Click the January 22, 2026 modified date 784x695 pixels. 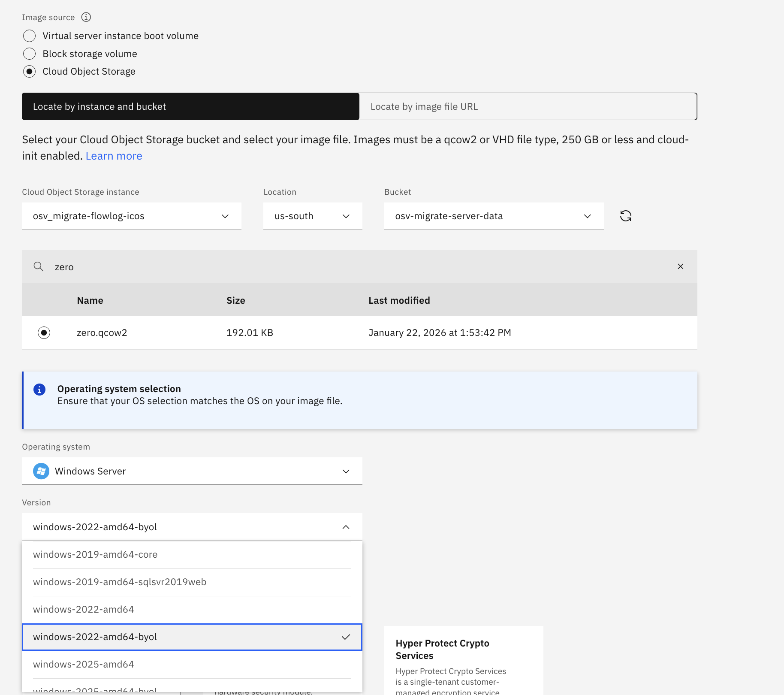[440, 332]
